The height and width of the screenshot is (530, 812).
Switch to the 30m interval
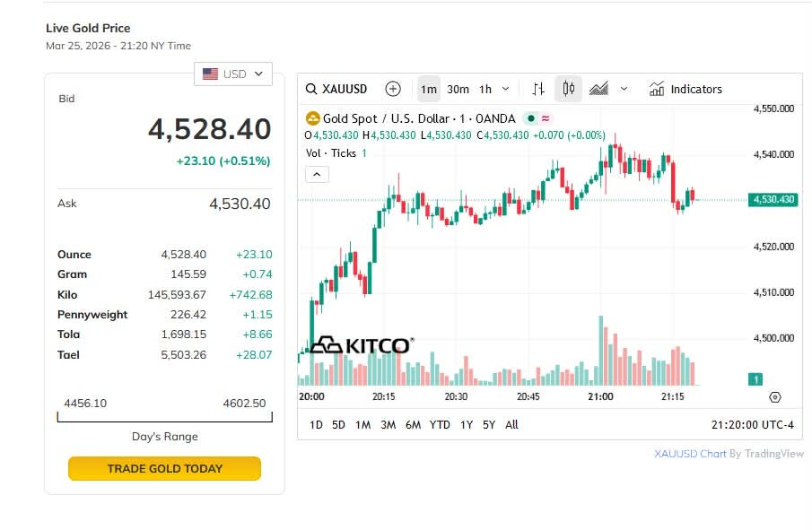click(458, 89)
